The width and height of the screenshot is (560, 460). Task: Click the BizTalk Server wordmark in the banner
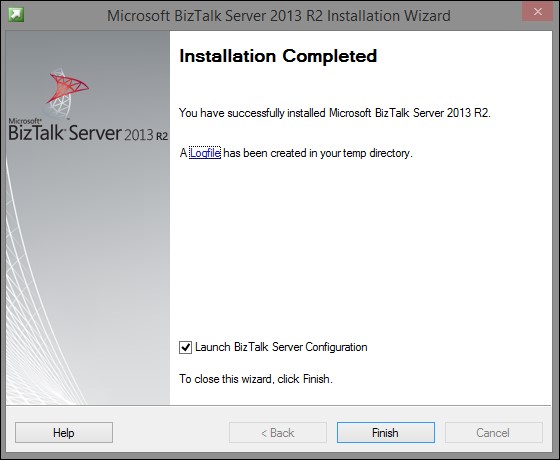(x=65, y=132)
